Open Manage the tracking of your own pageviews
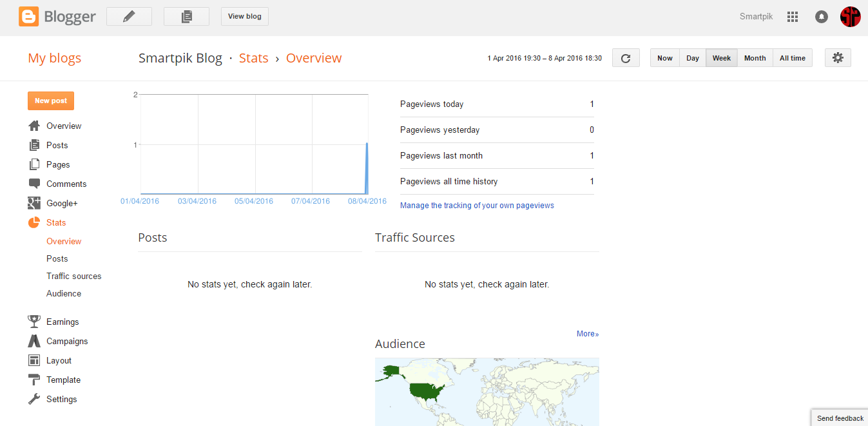Screen dimensions: 868x426 477,206
